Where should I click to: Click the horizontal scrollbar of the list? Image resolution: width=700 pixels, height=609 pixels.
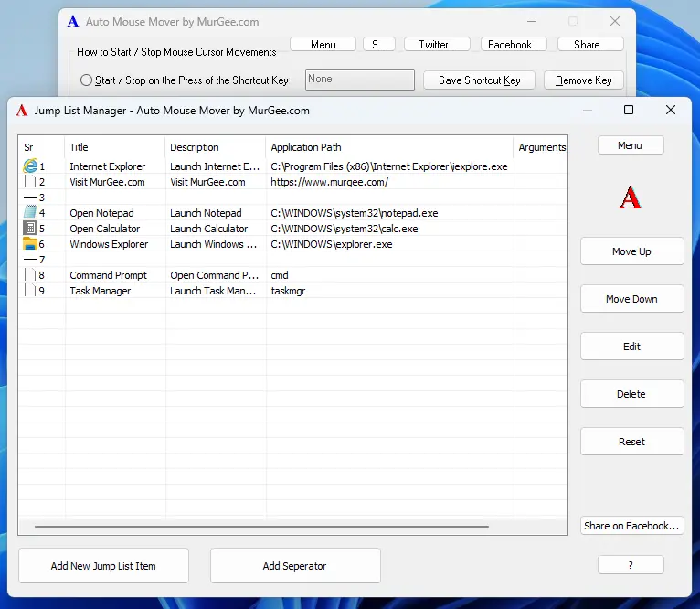(261, 527)
